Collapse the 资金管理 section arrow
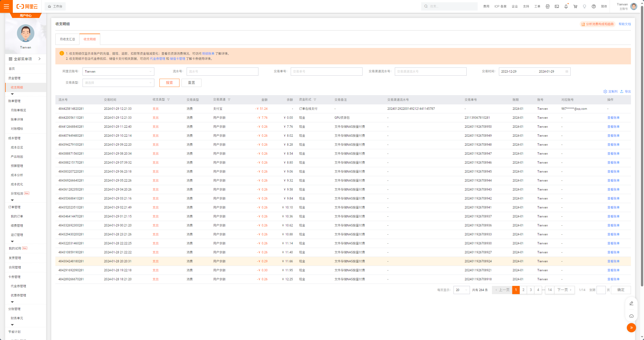 (12, 94)
